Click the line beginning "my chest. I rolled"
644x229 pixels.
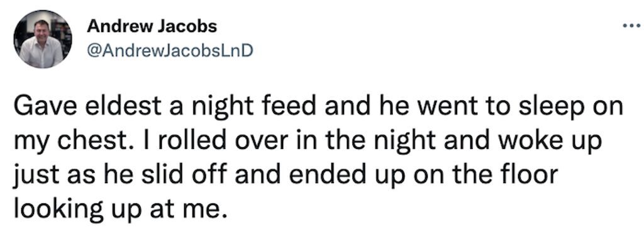308,142
